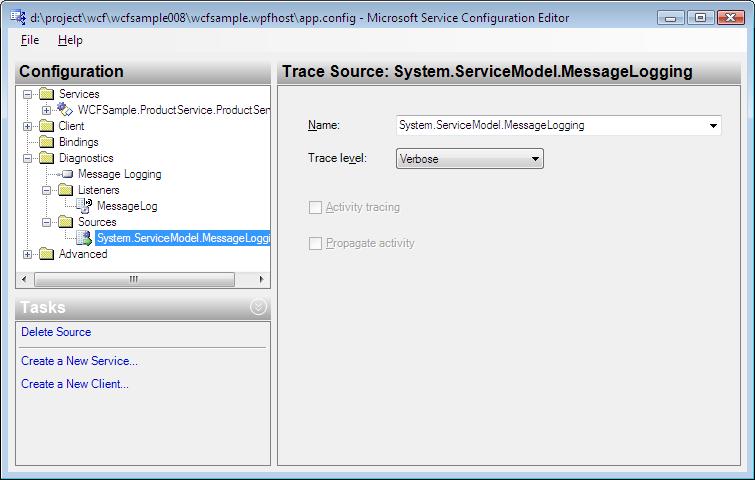Click the Listeners folder icon
The width and height of the screenshot is (755, 480).
(x=65, y=190)
